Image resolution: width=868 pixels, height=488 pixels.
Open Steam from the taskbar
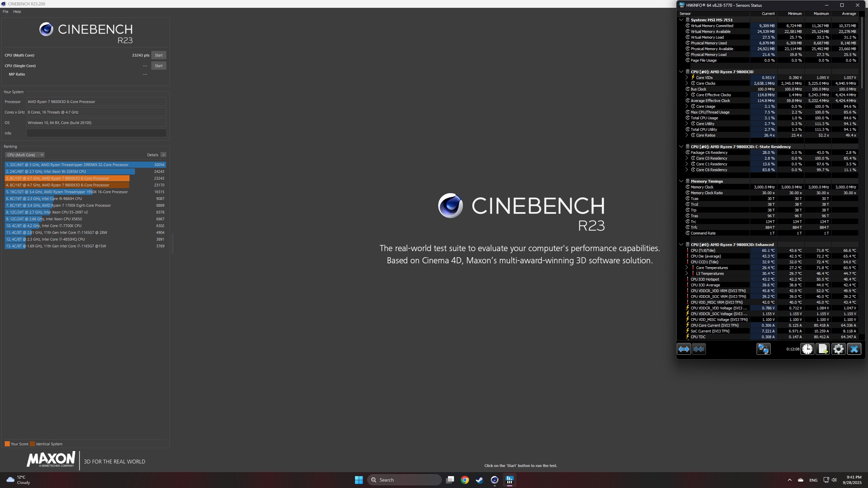[479, 480]
